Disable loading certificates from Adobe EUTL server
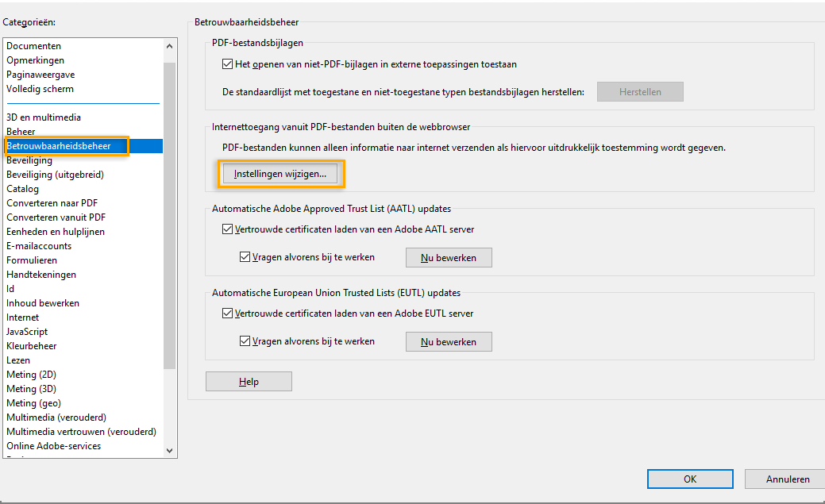This screenshot has width=825, height=504. tap(228, 314)
